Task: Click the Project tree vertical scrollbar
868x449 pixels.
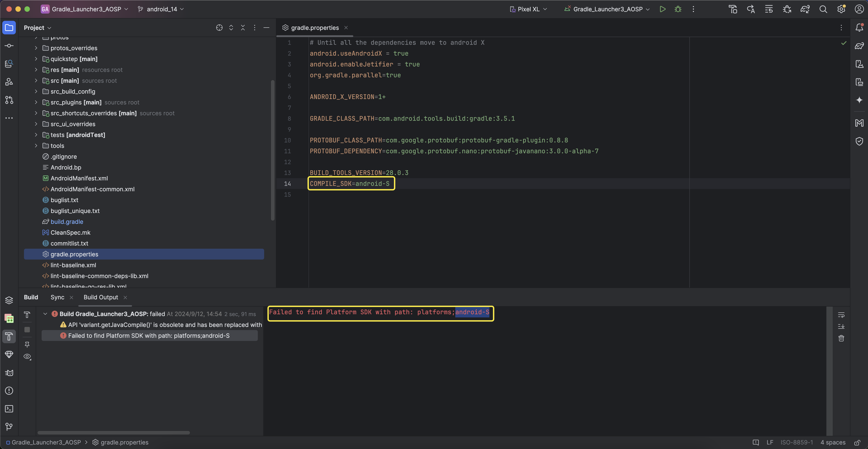Action: coord(273,151)
